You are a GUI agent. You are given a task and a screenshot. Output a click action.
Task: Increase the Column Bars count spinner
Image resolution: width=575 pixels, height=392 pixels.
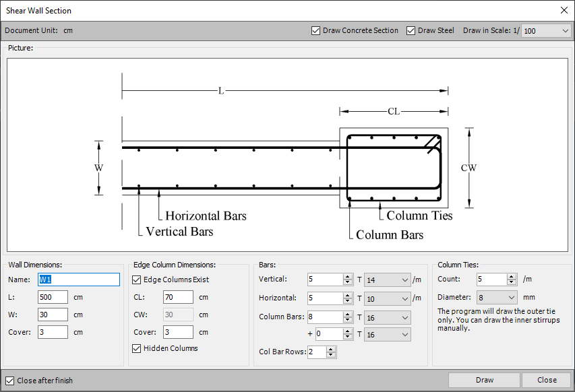348,313
